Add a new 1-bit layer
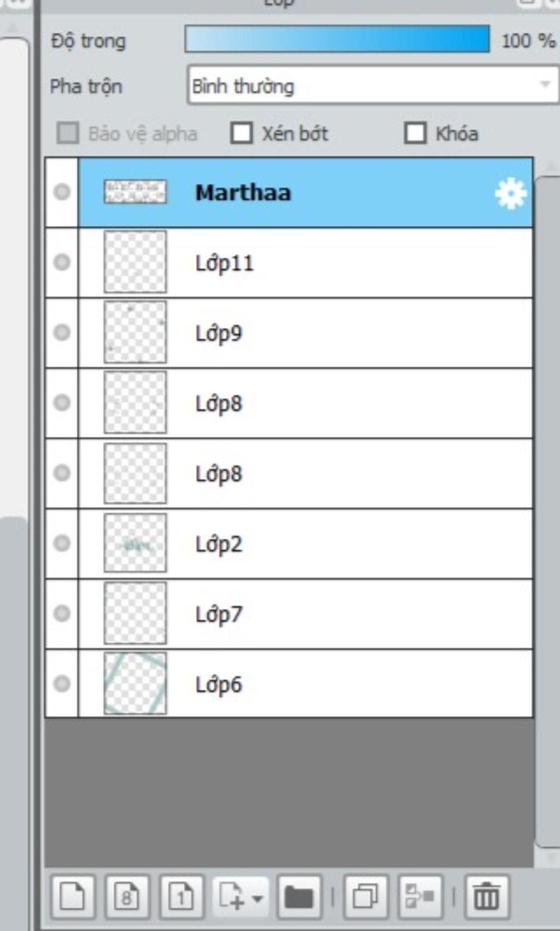Viewport: 560px width, 931px height. [x=182, y=897]
